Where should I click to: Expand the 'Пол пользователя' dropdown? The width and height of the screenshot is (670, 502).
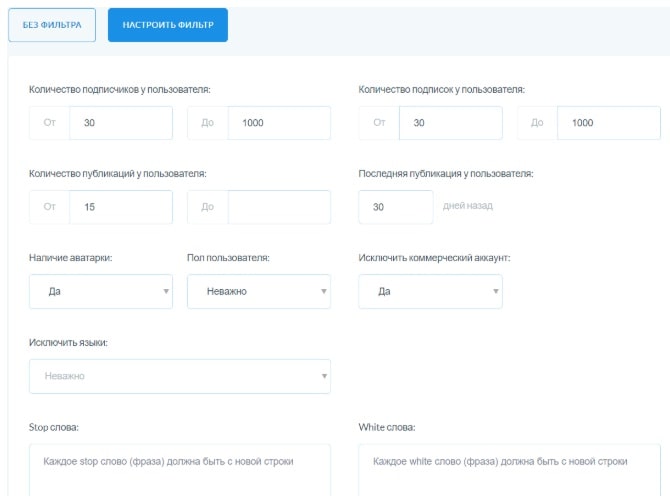(x=258, y=292)
